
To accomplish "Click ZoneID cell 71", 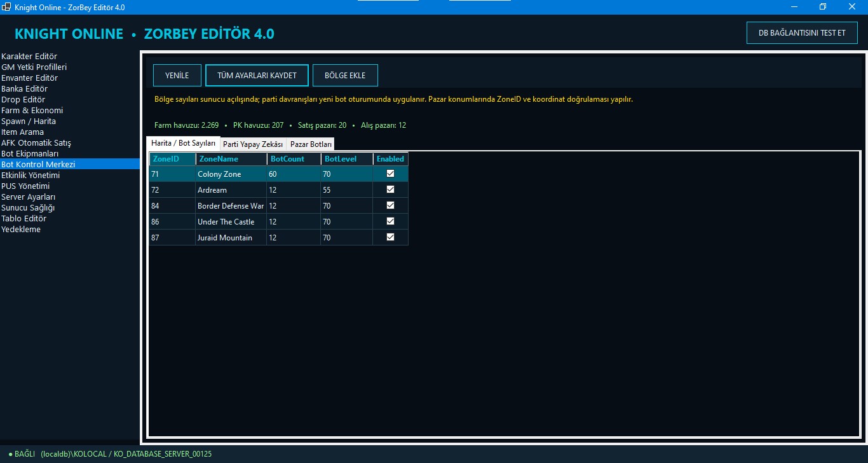I will click(x=172, y=174).
